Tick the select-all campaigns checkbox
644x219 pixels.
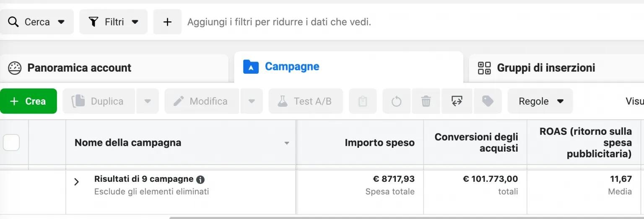pyautogui.click(x=11, y=143)
